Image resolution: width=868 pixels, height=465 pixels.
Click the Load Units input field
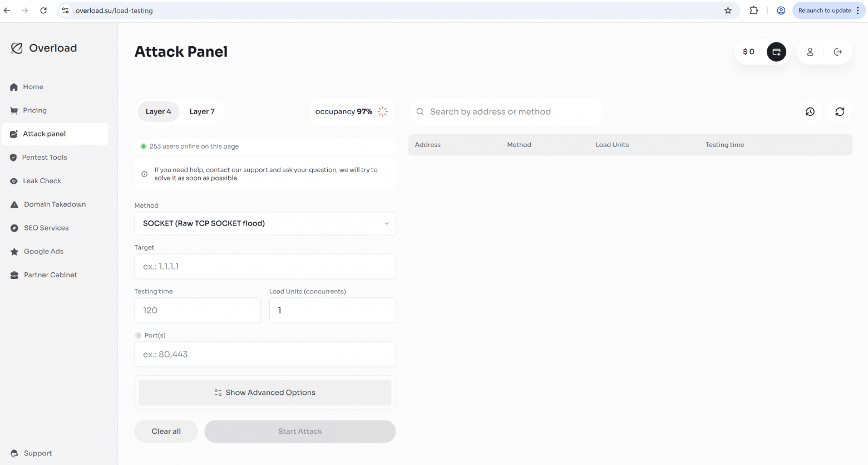tap(332, 310)
